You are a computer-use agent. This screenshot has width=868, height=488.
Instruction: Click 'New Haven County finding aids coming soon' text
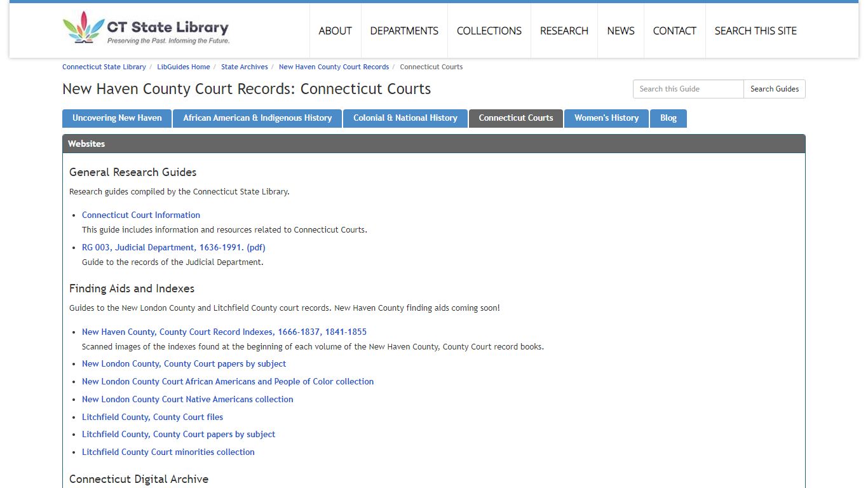(417, 308)
